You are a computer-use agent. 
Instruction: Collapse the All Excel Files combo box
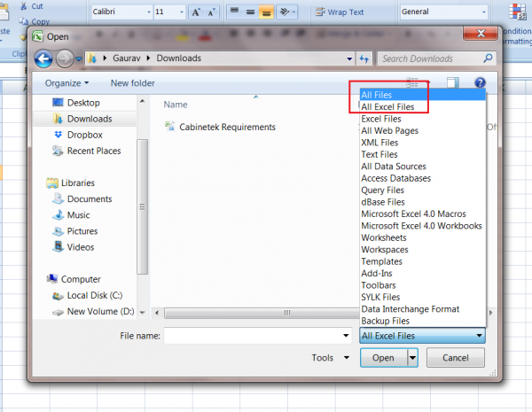[479, 336]
